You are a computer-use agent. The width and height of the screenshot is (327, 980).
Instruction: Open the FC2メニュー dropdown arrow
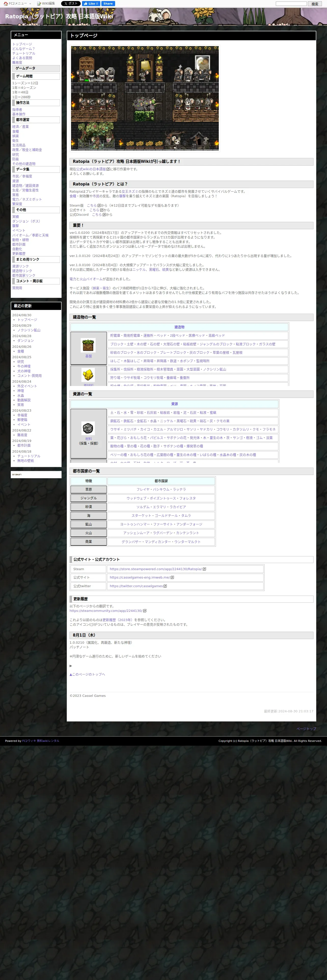(31, 4)
